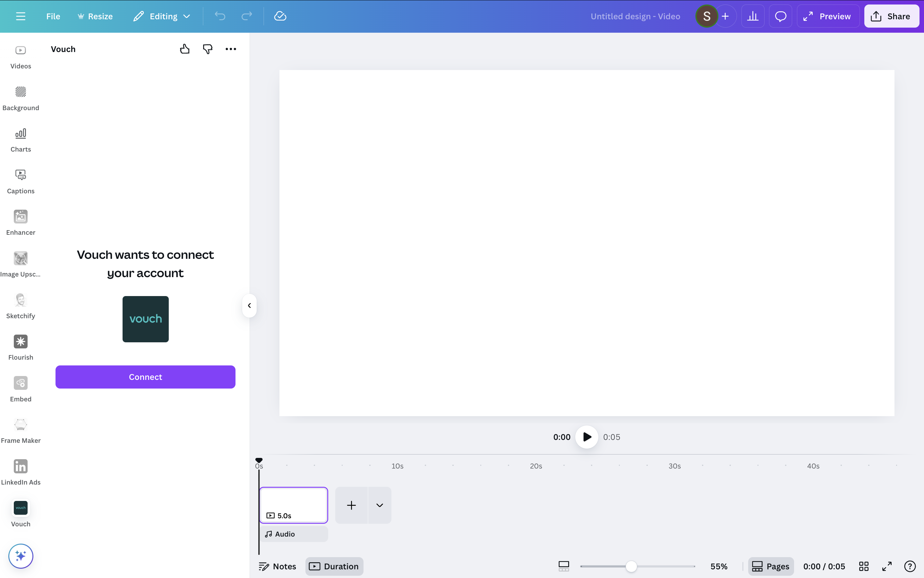
Task: Select the 5.0s page thumbnail
Action: [x=294, y=505]
